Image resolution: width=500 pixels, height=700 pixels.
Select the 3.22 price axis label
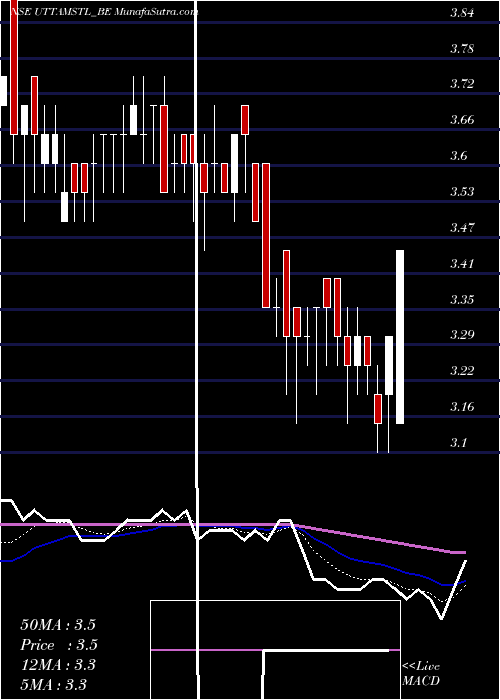[462, 371]
